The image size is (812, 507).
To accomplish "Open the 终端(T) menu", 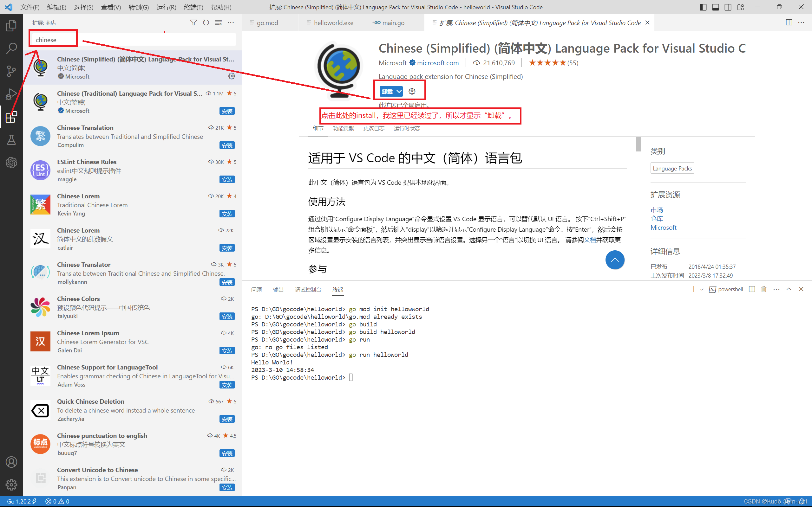I will [193, 7].
